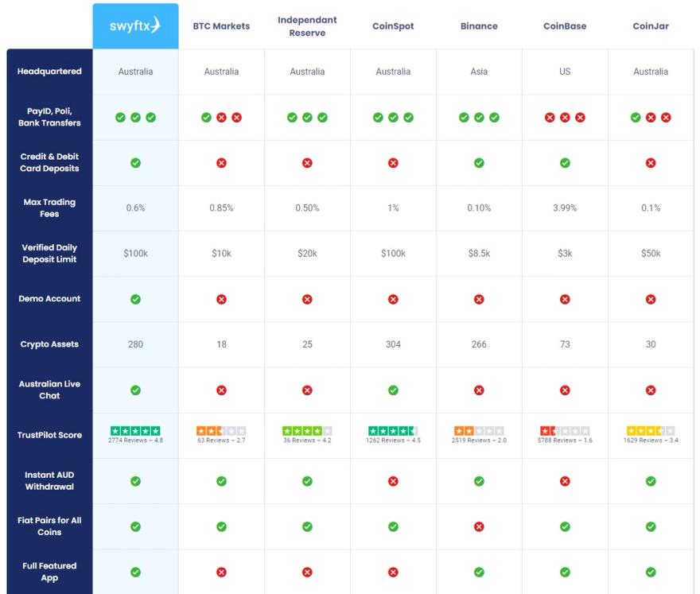Click Swyftx Demo Account checkmark

(136, 299)
